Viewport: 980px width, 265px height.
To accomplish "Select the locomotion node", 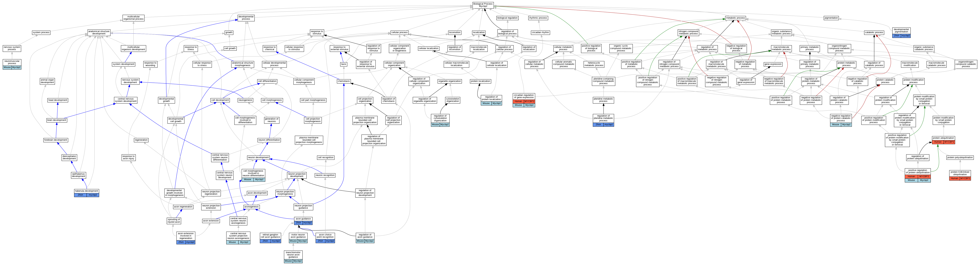I will point(455,33).
